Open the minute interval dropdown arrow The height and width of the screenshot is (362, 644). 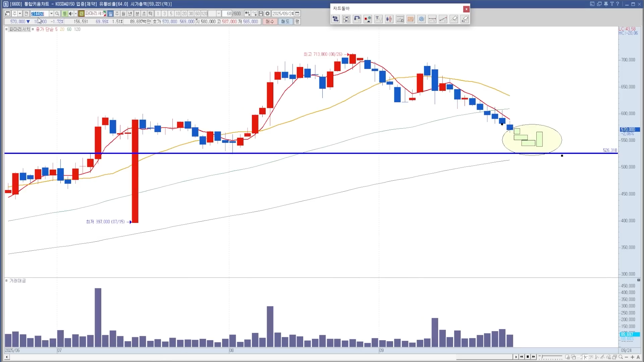[x=219, y=13]
